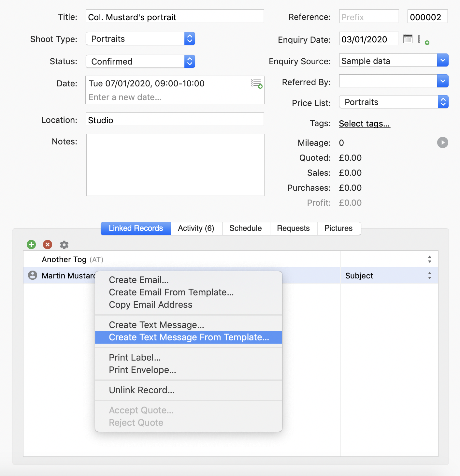
Task: Choose Create Email... from context menu
Action: tap(189, 280)
